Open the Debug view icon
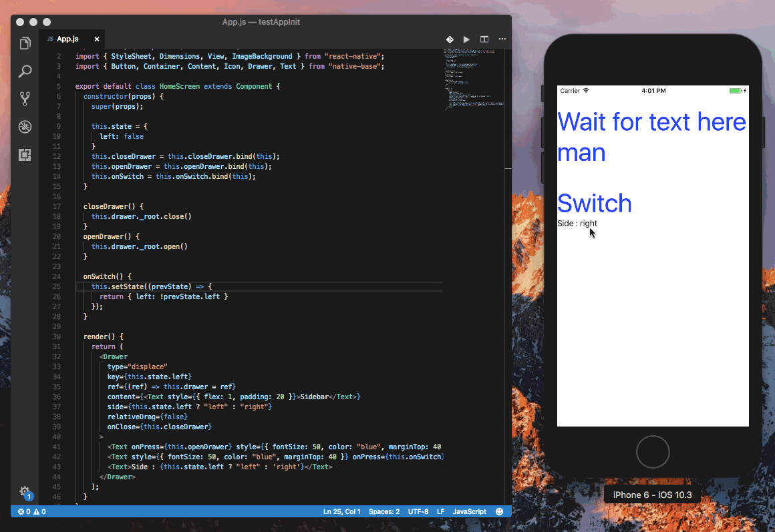The image size is (775, 532). 25,127
